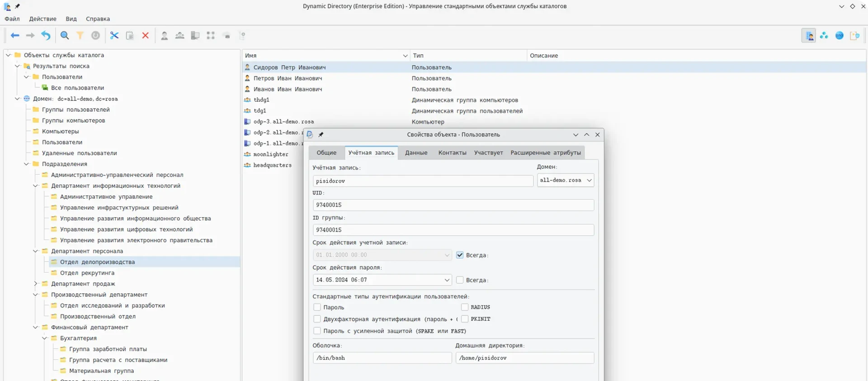Screen dimensions: 868x381
Task: Open search with the magnifier icon
Action: tap(65, 35)
